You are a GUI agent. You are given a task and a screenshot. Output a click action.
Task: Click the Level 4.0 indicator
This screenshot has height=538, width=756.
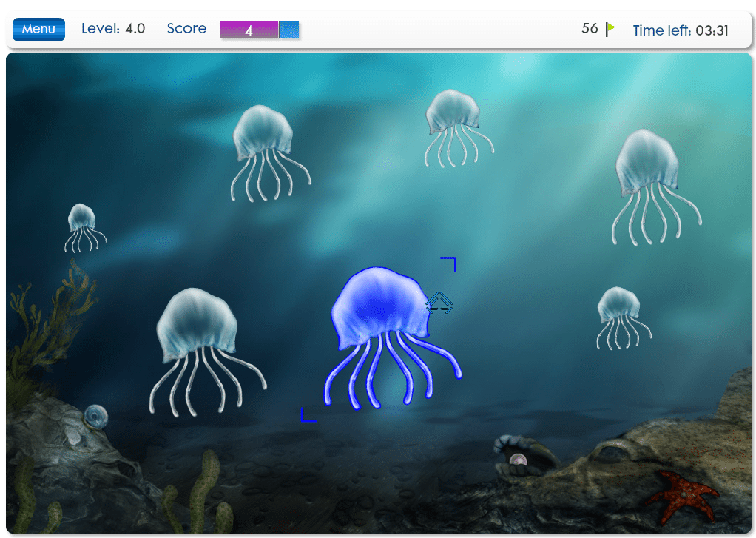(x=113, y=29)
